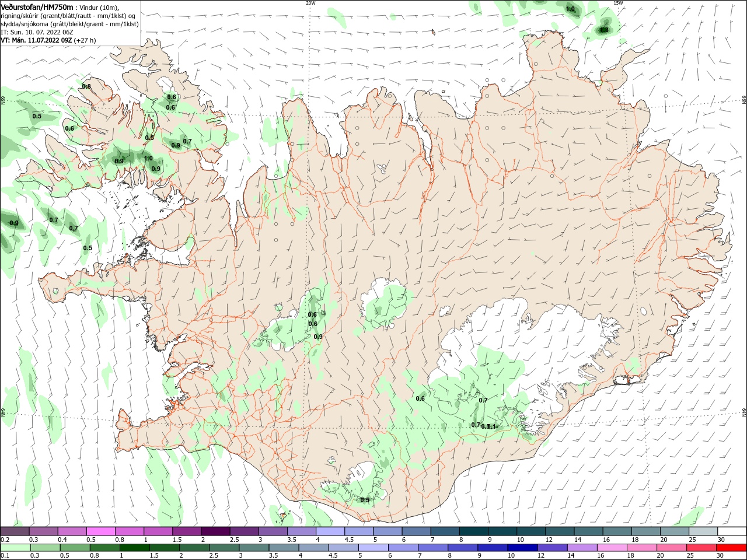Viewport: 747px width, 560px height.
Task: Pick the pink 0.5 swatch in upper legend
Action: click(x=101, y=531)
